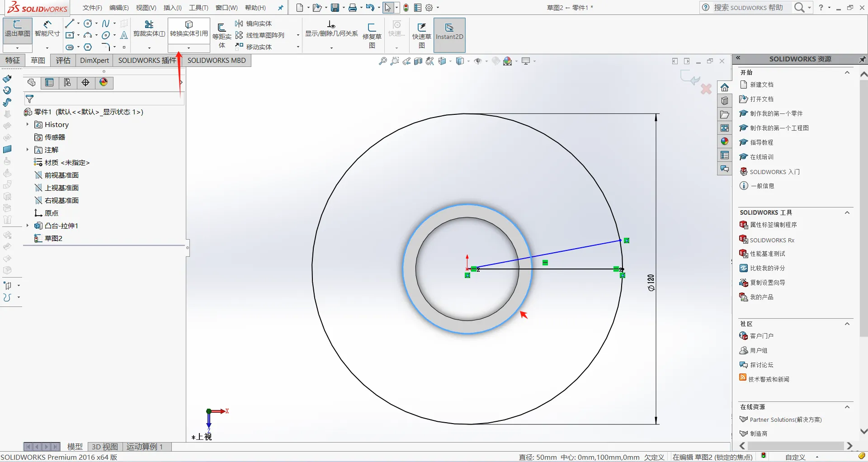Toggle the Instant2D button
This screenshot has width=868, height=462.
pyautogui.click(x=449, y=32)
